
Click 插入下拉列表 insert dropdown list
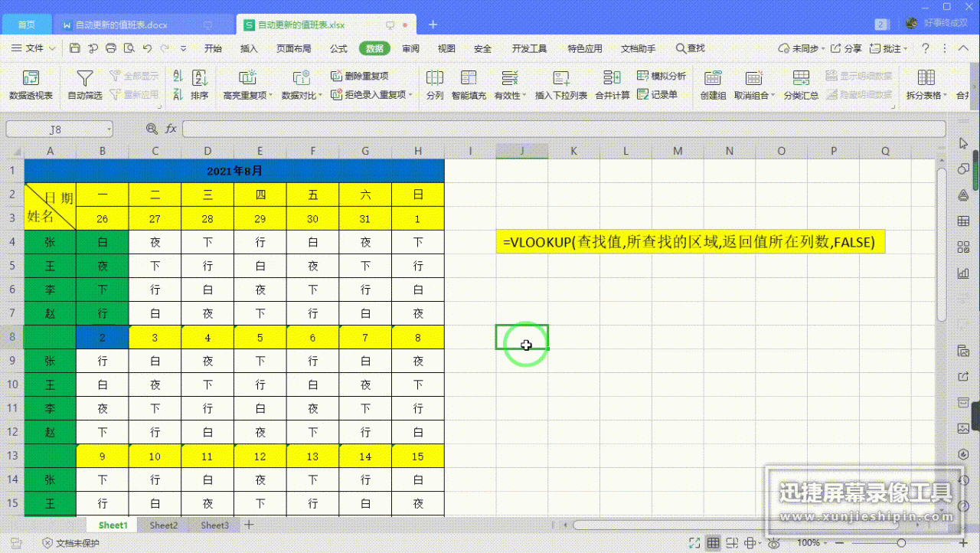coord(561,84)
